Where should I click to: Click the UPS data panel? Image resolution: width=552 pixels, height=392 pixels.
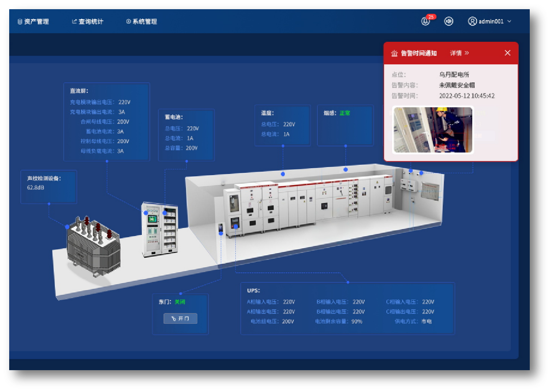pyautogui.click(x=347, y=308)
